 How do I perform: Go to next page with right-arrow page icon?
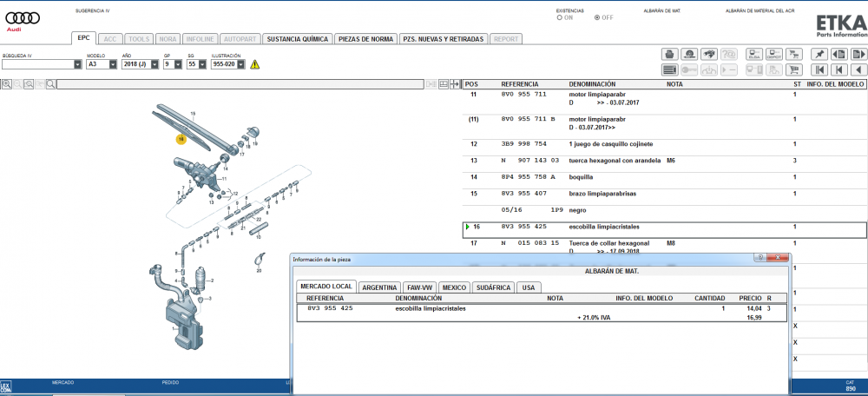[x=859, y=55]
